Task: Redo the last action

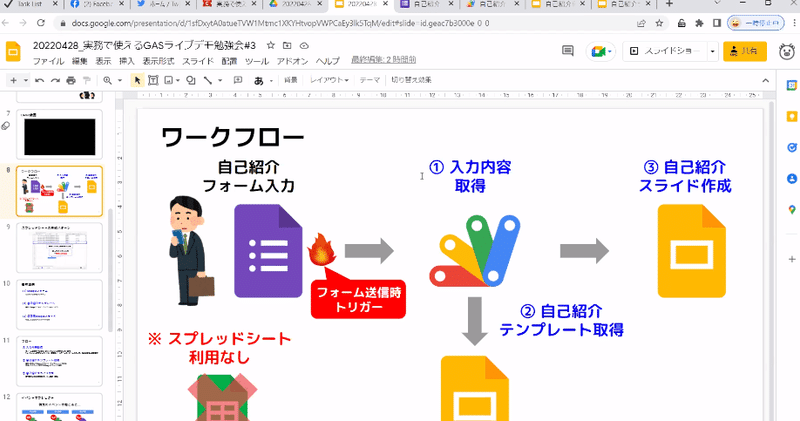Action: pos(55,80)
